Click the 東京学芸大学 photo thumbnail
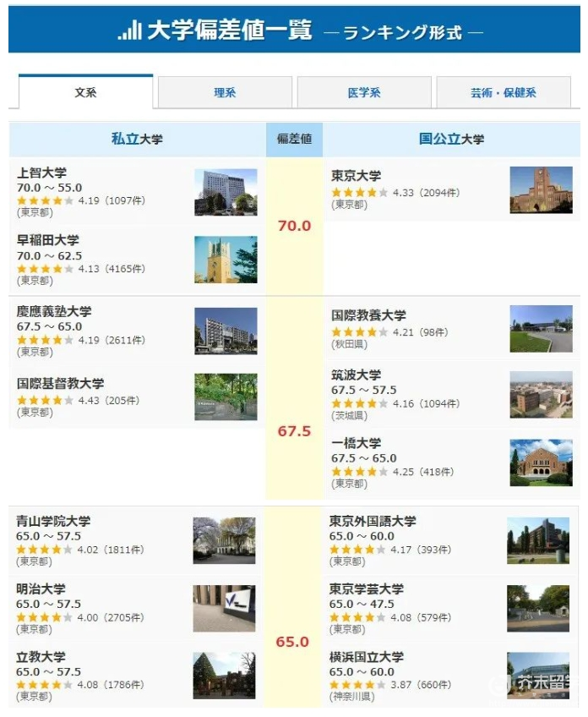This screenshot has height=717, width=588. (x=538, y=608)
